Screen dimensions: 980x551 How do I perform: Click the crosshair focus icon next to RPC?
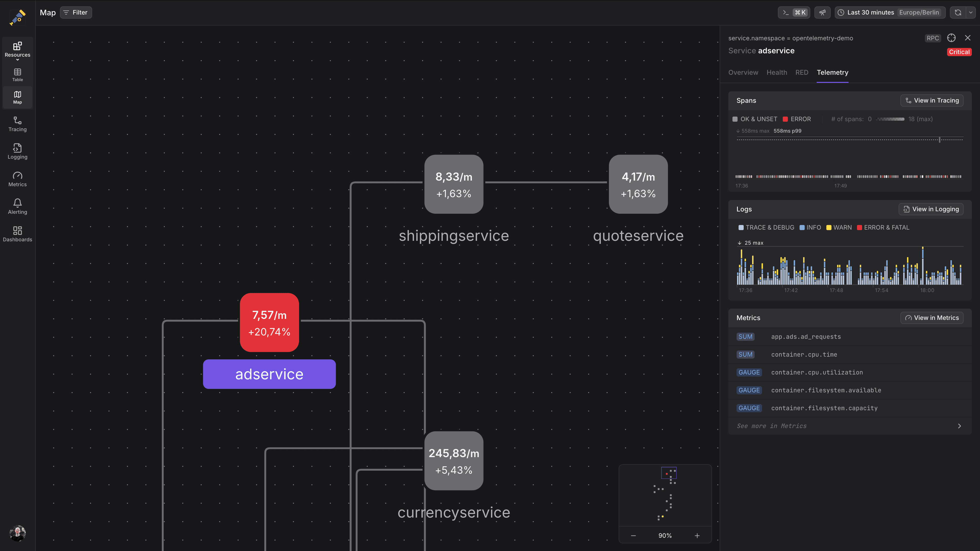(951, 38)
